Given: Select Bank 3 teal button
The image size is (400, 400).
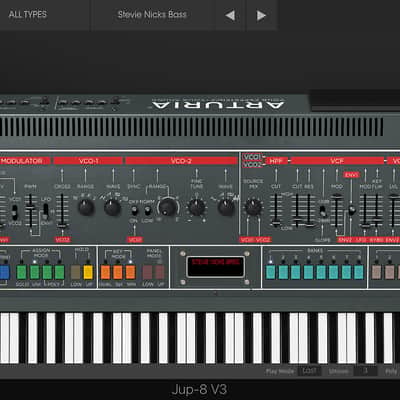Looking at the screenshot, I should coord(296,272).
